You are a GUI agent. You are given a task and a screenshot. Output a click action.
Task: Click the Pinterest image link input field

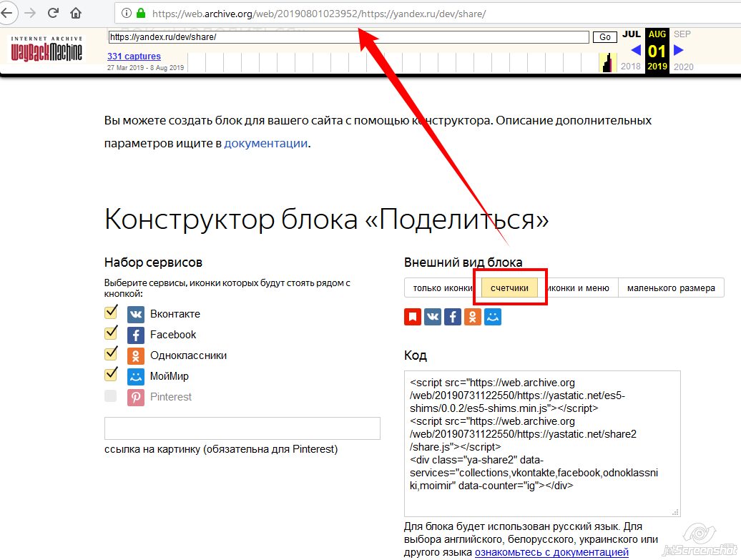pyautogui.click(x=242, y=428)
